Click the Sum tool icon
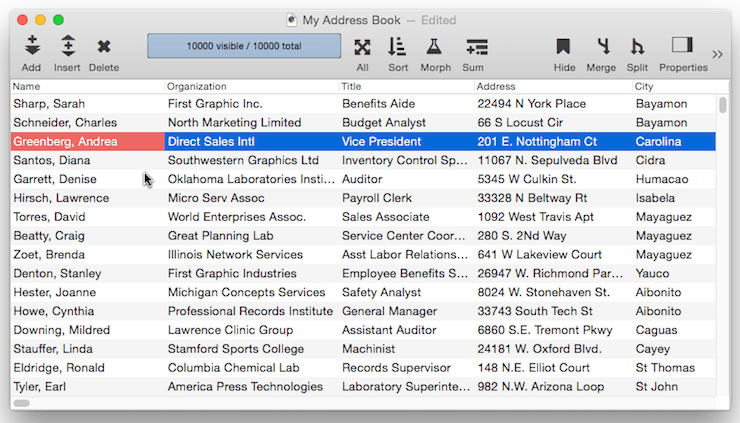Image resolution: width=740 pixels, height=423 pixels. pos(477,47)
